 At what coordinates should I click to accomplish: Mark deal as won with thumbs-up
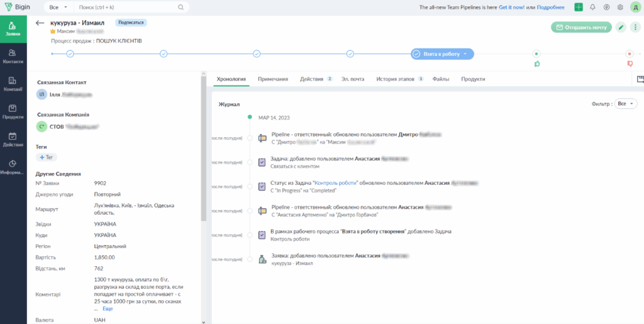(x=537, y=64)
